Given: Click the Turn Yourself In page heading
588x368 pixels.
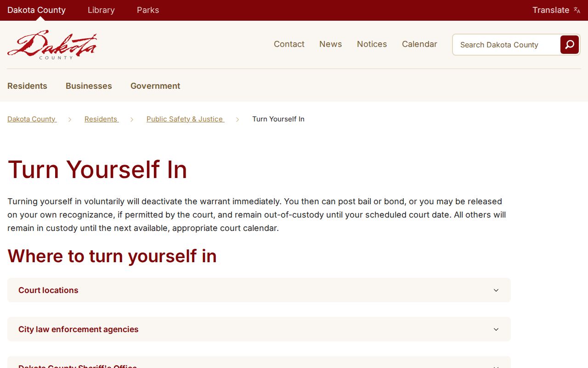Looking at the screenshot, I should point(97,169).
